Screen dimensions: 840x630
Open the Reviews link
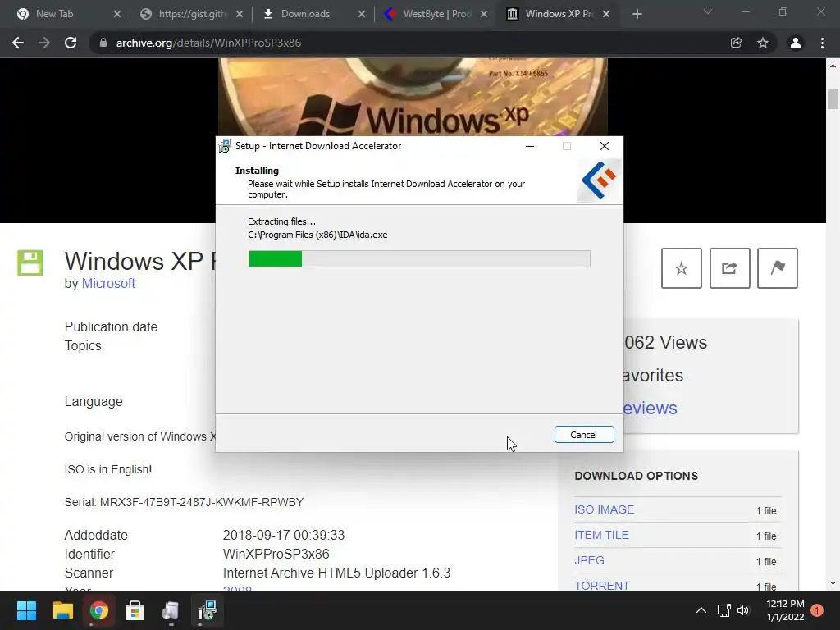tap(650, 409)
